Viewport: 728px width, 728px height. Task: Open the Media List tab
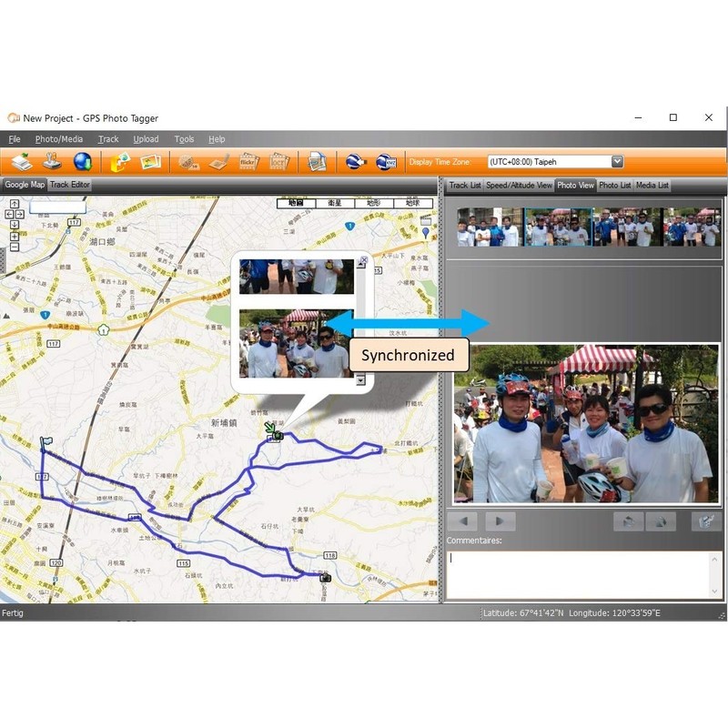[x=652, y=185]
